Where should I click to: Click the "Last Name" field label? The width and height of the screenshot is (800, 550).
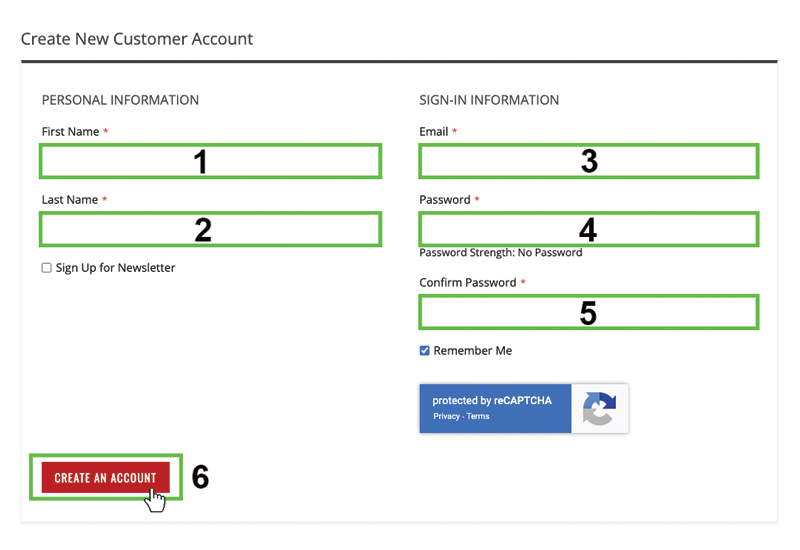tap(70, 200)
